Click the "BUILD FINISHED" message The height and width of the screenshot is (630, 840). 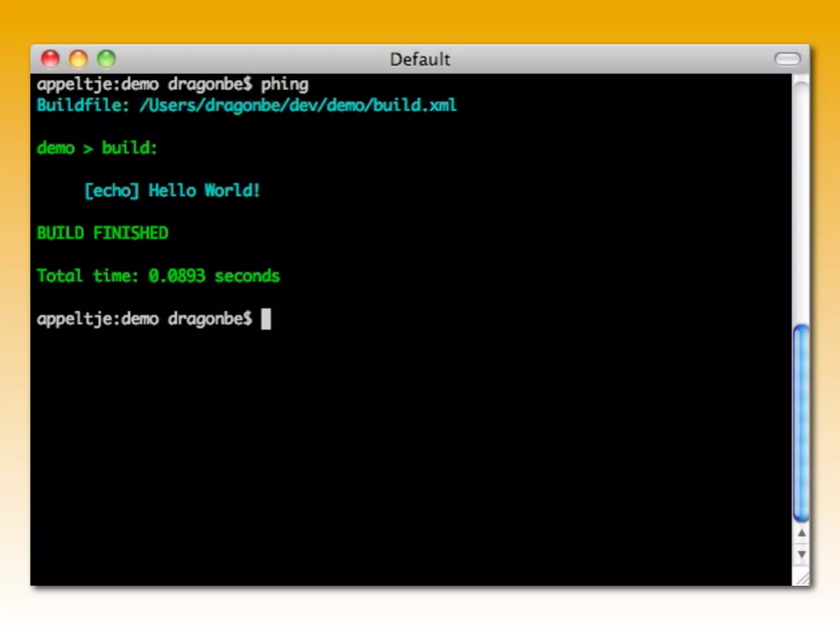103,233
